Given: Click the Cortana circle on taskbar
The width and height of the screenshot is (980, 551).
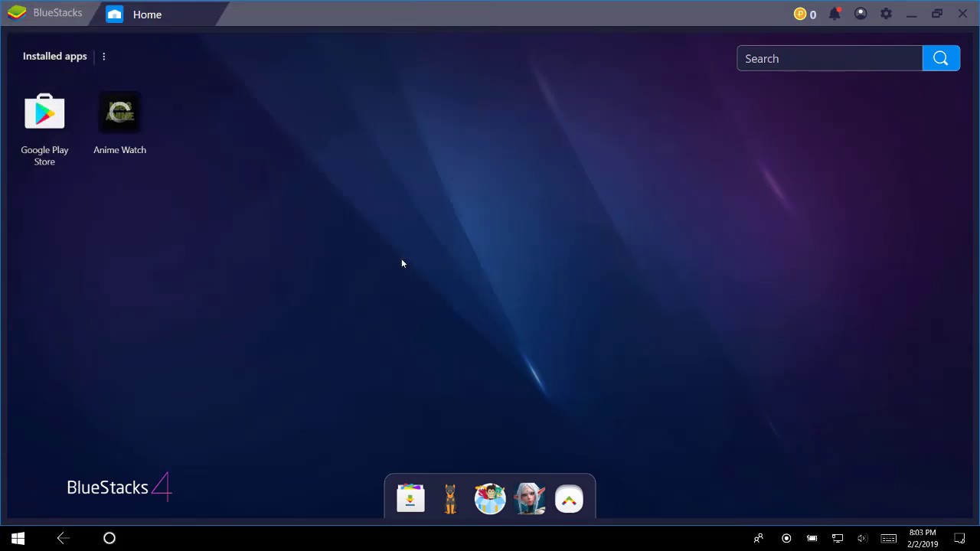Looking at the screenshot, I should click(109, 538).
